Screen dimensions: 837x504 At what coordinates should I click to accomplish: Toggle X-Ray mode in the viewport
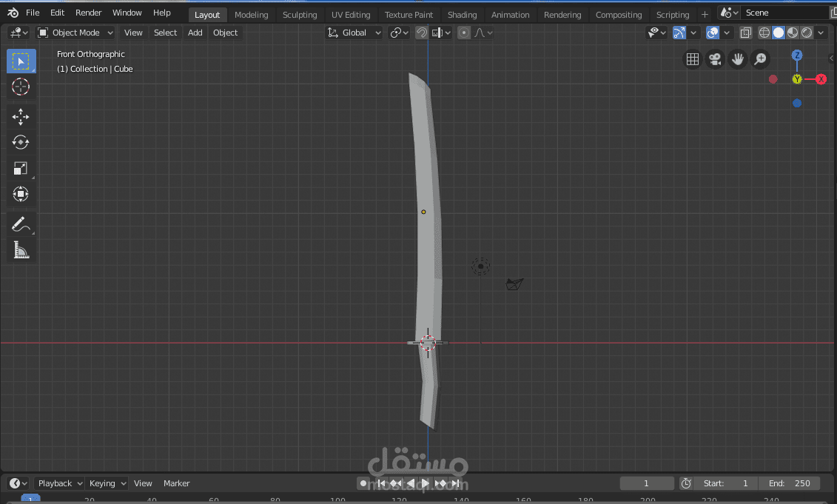coord(745,33)
